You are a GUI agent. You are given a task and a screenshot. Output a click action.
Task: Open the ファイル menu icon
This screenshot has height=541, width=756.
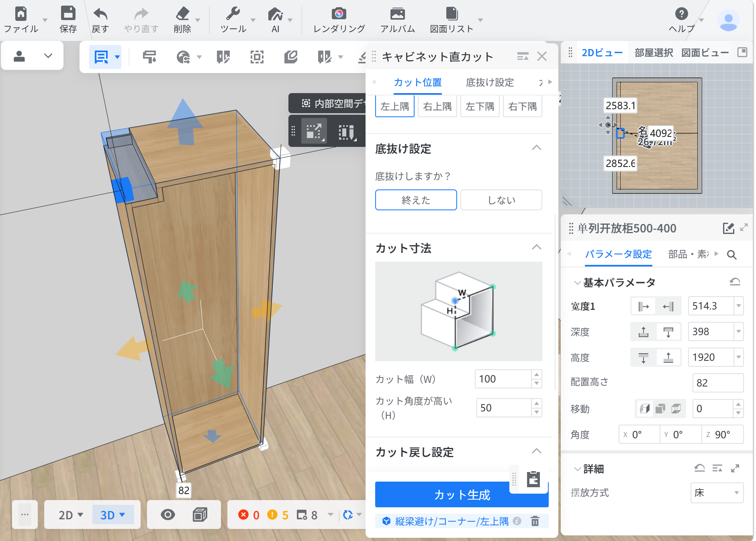click(20, 14)
